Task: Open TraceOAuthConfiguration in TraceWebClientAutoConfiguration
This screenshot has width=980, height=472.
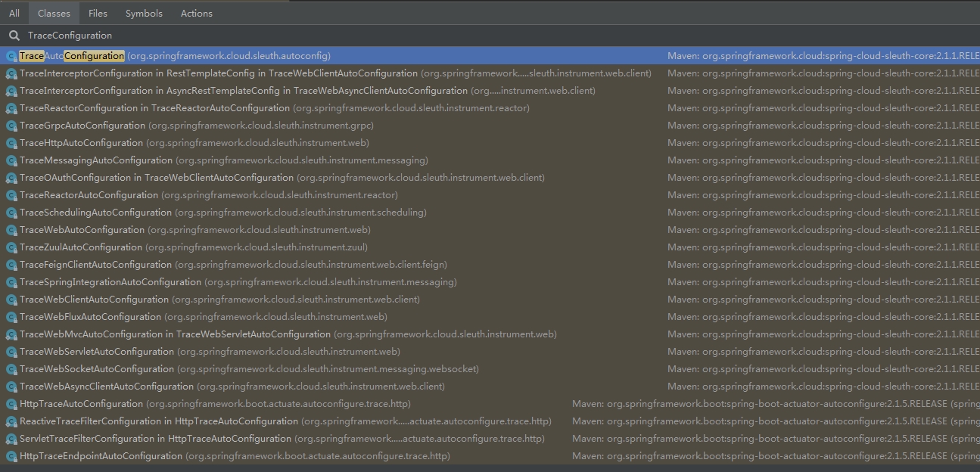Action: coord(490,178)
